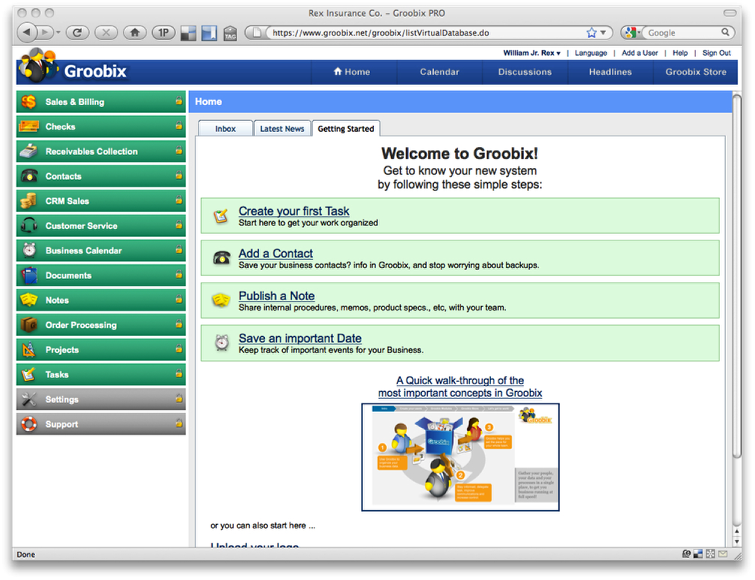Open the Business Calendar alarm clock icon
The height and width of the screenshot is (580, 755).
[x=29, y=250]
